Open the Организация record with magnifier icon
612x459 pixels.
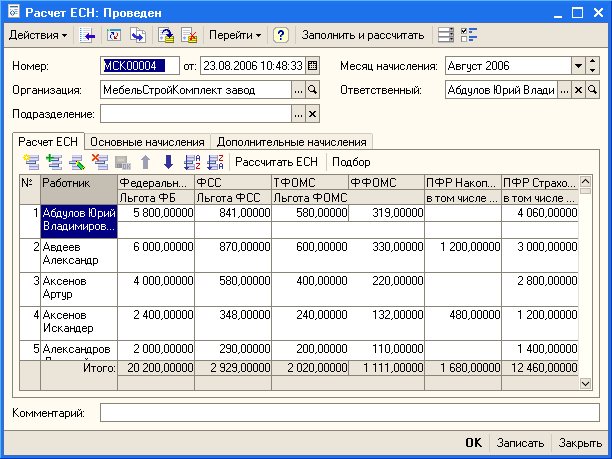tap(312, 90)
